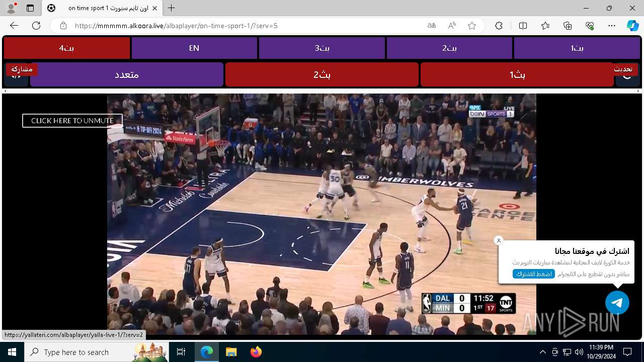Add this page to favorites with the star
This screenshot has height=362, width=644.
(472, 26)
